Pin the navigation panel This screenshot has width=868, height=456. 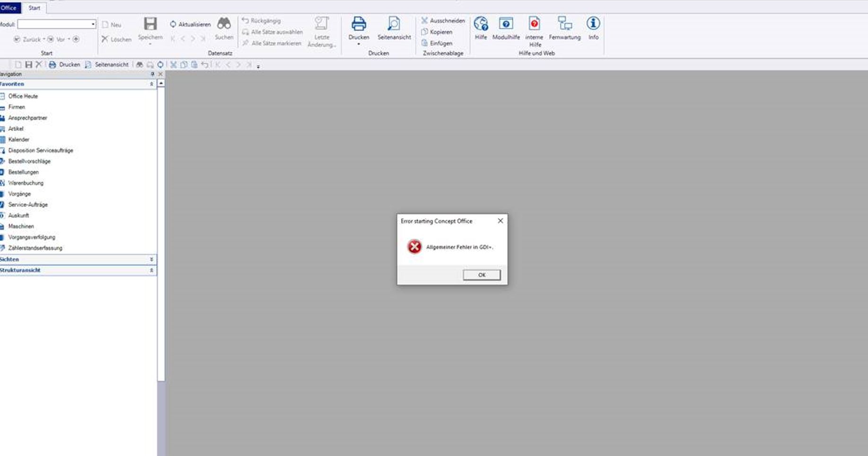[x=152, y=74]
